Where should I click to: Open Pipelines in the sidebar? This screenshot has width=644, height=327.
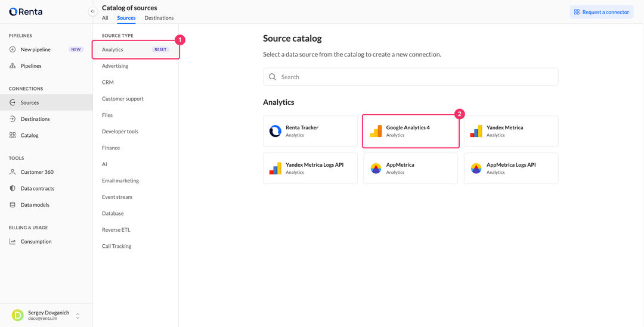click(x=47, y=66)
